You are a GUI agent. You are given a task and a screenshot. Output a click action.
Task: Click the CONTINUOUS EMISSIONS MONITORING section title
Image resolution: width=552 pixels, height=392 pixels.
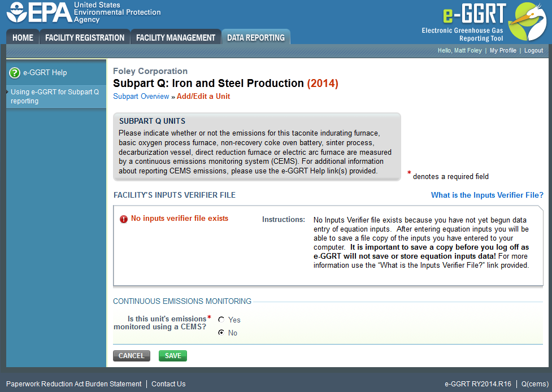[x=182, y=301]
